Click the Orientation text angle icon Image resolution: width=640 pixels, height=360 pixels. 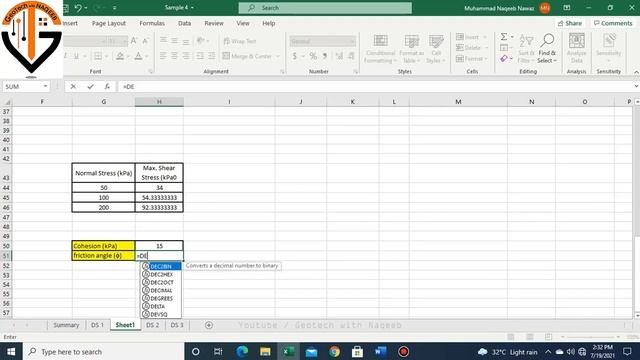[x=200, y=41]
